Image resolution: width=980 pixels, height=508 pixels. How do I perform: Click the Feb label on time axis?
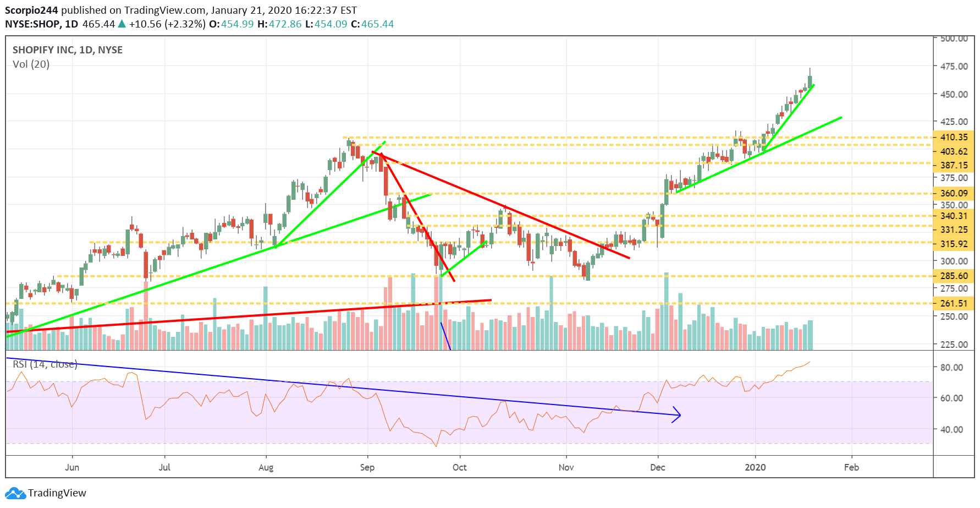[x=851, y=467]
